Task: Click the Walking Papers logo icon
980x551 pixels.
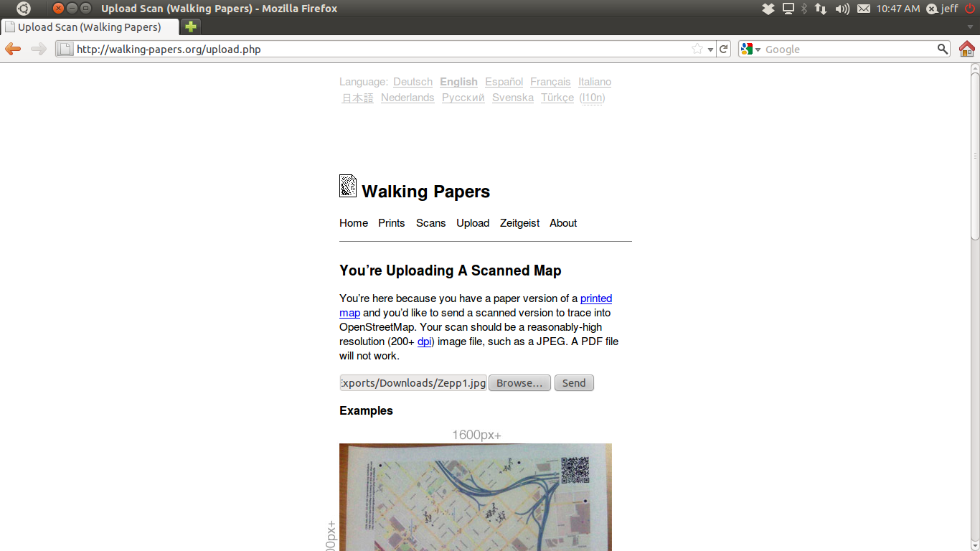Action: [x=348, y=186]
